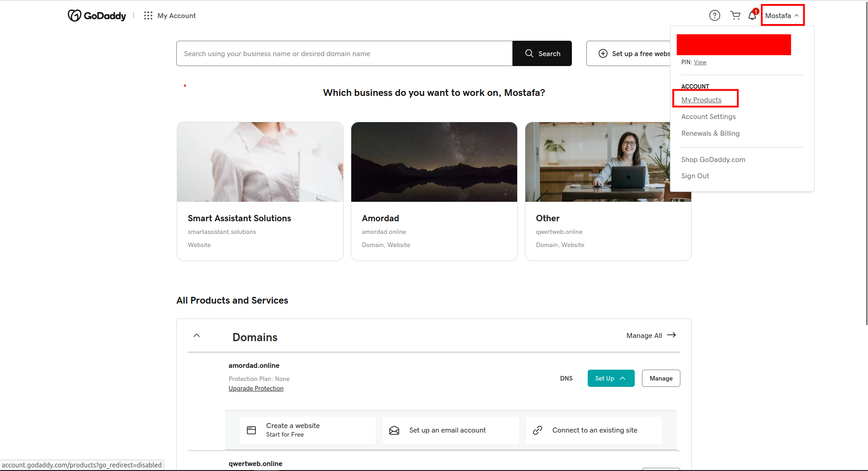Collapse the Domains section chevron

pyautogui.click(x=197, y=336)
